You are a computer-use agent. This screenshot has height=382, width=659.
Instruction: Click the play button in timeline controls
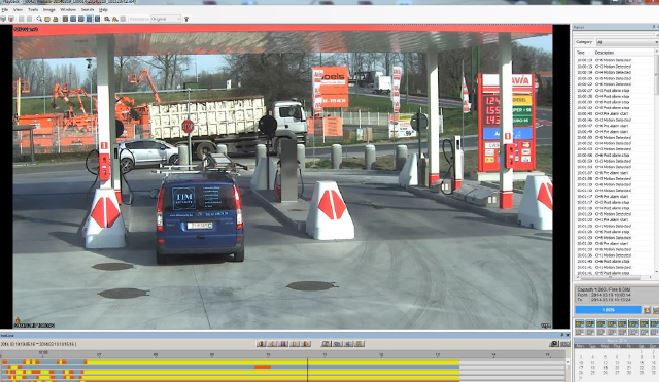coord(295,344)
